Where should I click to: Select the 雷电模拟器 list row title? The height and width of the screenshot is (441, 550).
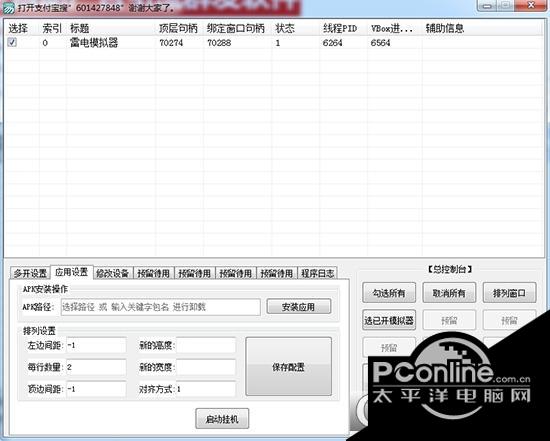pyautogui.click(x=94, y=43)
